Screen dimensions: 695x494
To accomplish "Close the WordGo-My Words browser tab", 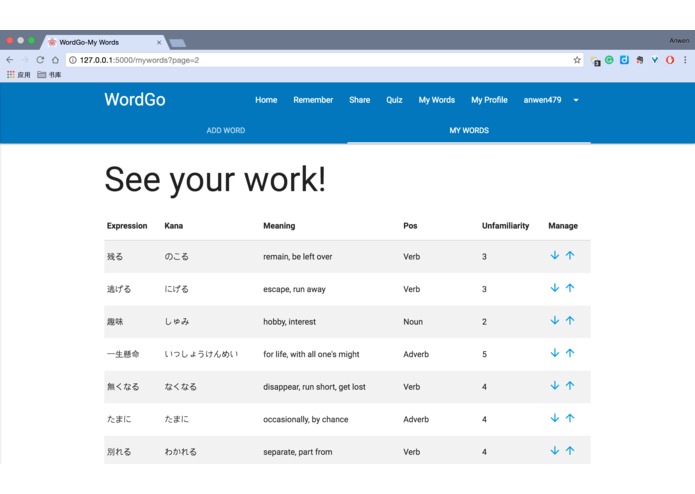I will [159, 43].
